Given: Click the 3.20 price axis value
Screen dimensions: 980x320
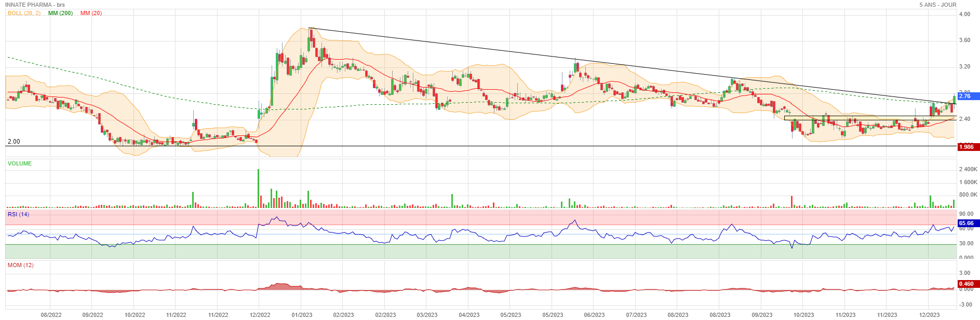Looking at the screenshot, I should point(964,66).
